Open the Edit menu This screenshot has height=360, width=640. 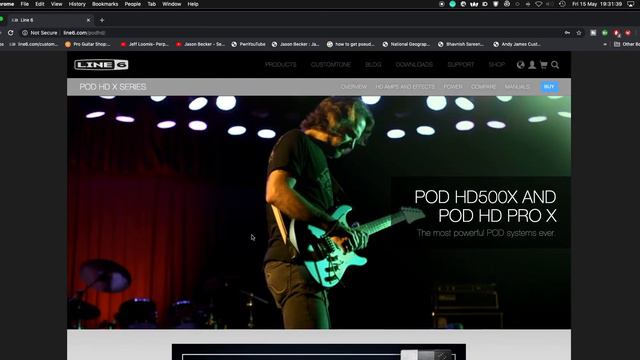(40, 4)
